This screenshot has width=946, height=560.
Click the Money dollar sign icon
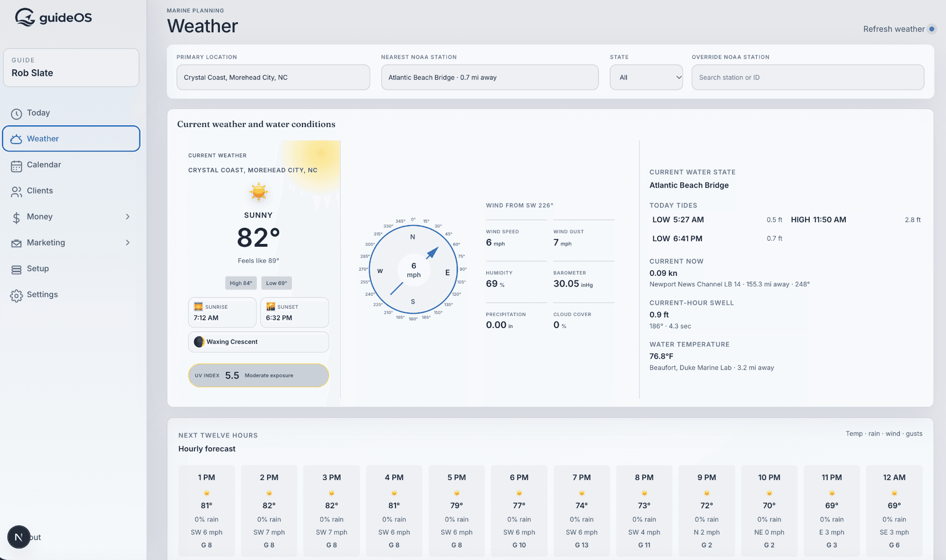[x=16, y=218]
